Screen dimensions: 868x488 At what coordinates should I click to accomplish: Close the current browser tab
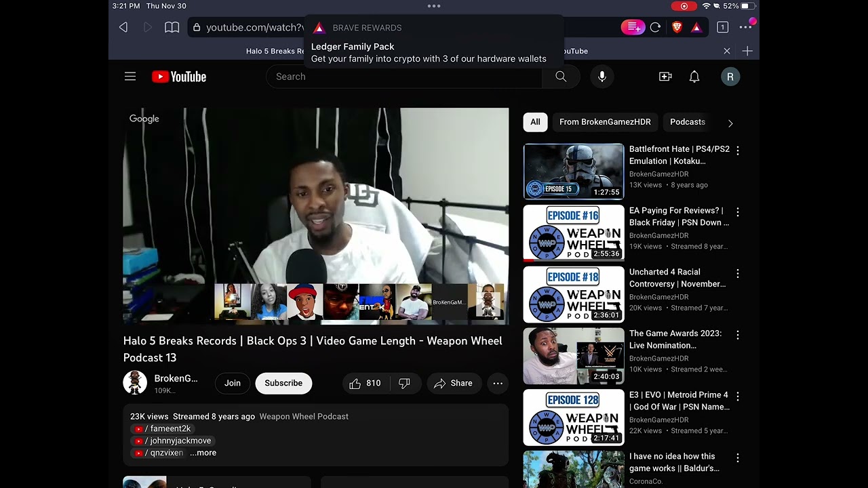[x=727, y=51]
